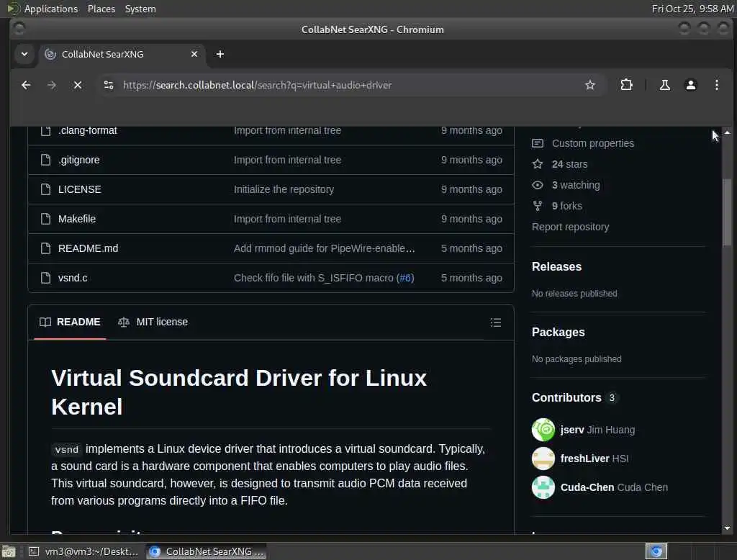Click the LICENSE file icon
This screenshot has height=560, width=737.
(x=45, y=189)
